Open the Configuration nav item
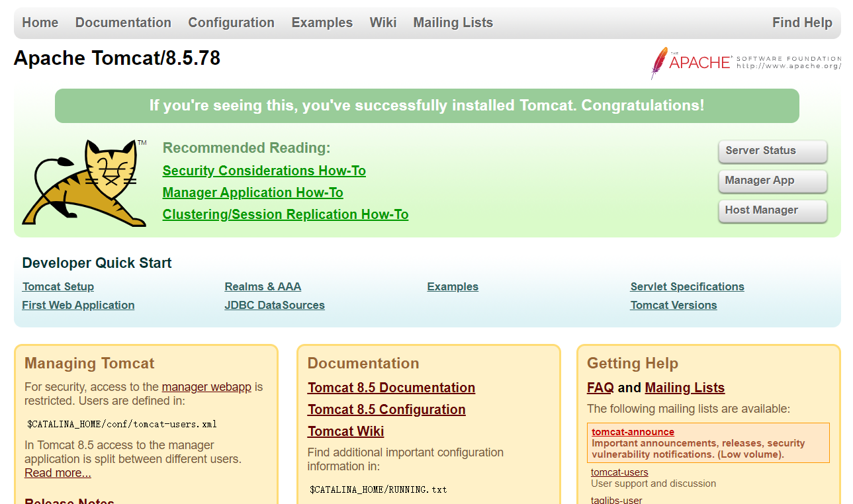This screenshot has height=504, width=853. tap(231, 22)
